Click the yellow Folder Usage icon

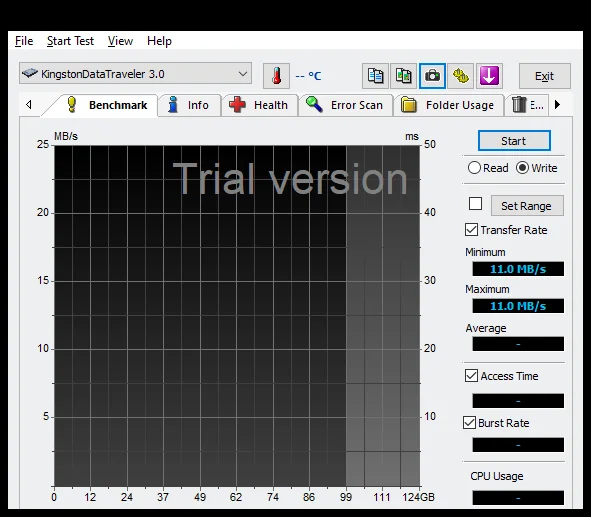[408, 105]
